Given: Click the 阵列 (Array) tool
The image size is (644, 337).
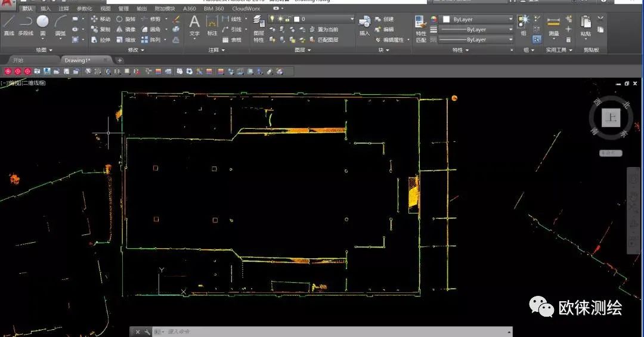Looking at the screenshot, I should pos(151,40).
